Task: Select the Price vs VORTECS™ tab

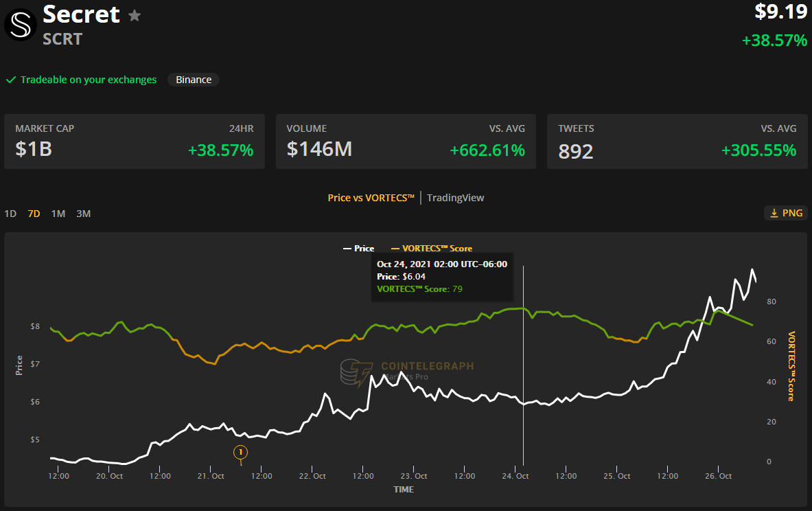Action: (x=371, y=197)
